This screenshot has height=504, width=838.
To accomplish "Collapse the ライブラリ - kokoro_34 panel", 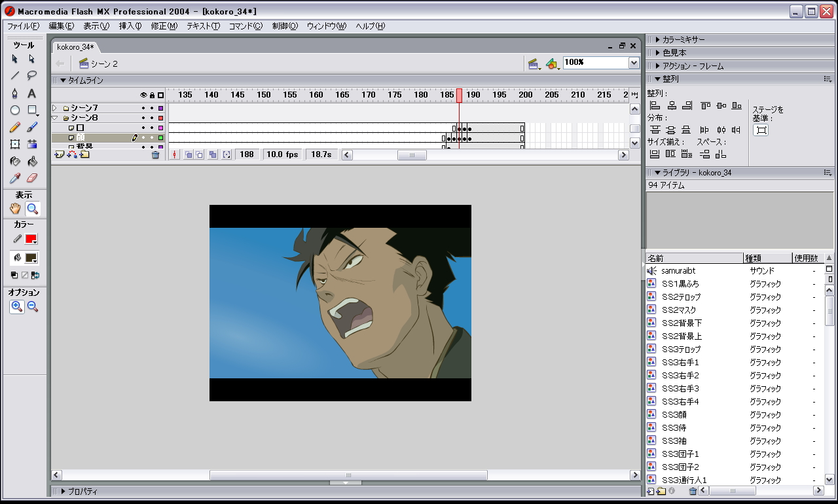I will [657, 173].
